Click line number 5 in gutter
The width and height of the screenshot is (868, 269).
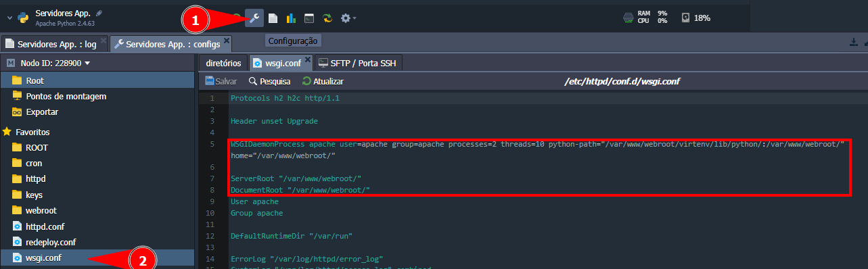[212, 145]
